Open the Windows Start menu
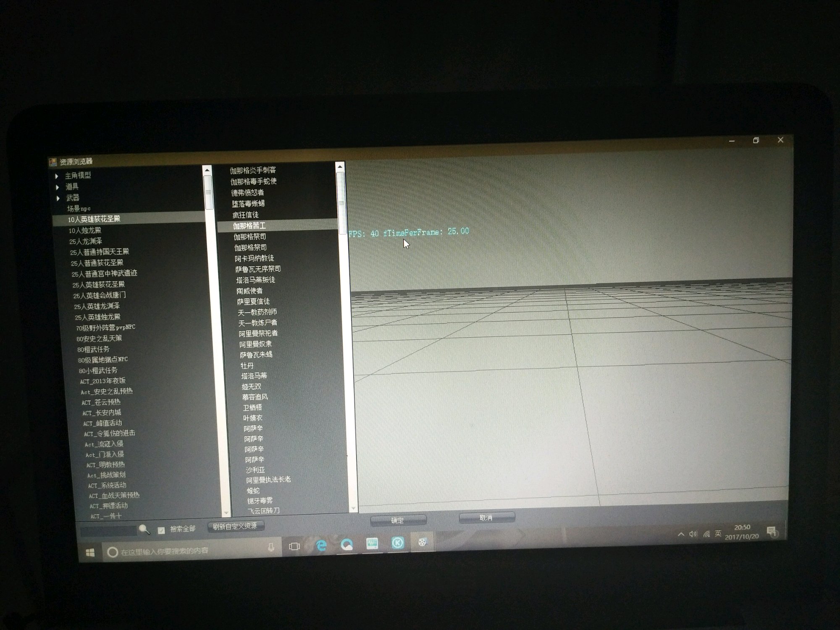840x630 pixels. [90, 553]
